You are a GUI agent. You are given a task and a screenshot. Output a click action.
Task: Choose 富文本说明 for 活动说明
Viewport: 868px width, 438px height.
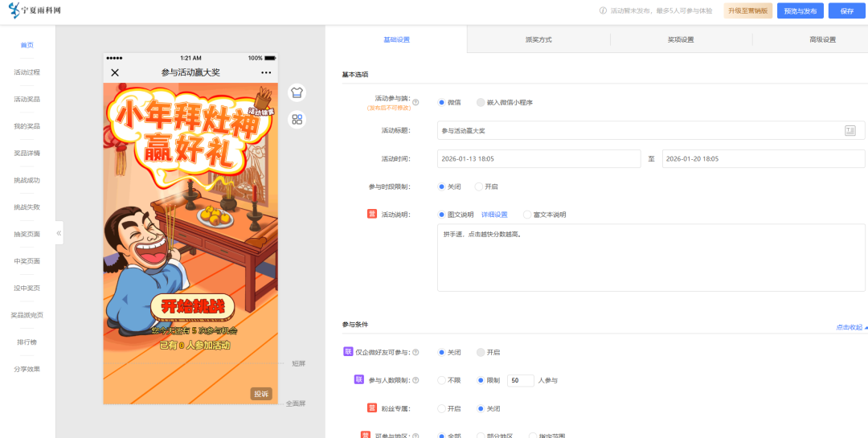(527, 215)
